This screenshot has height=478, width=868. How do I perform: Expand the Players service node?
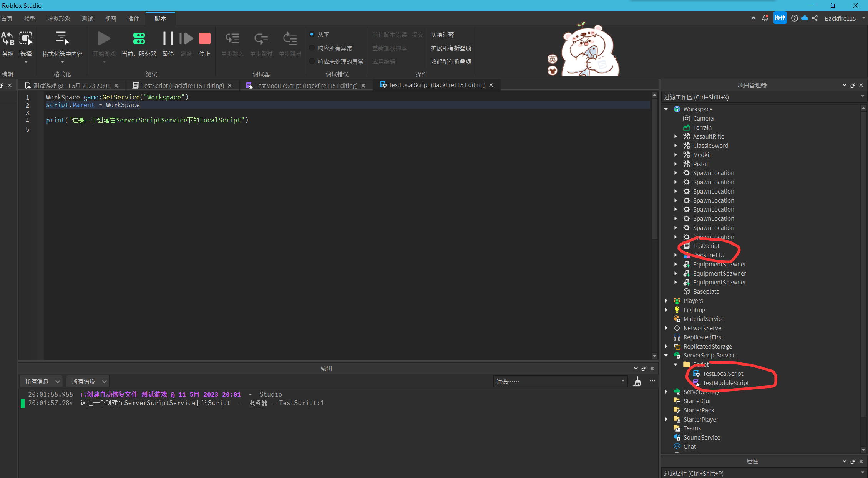coord(666,301)
